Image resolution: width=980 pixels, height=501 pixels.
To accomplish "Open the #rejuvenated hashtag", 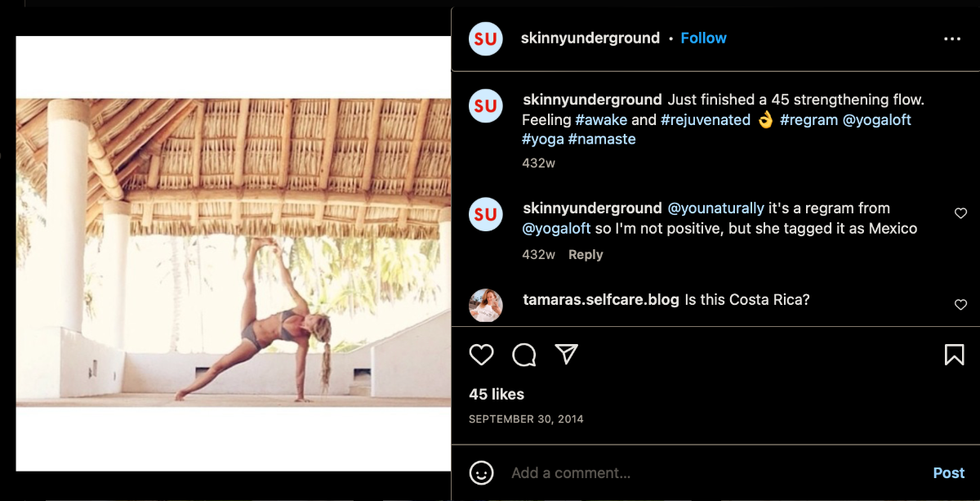I will (x=706, y=120).
